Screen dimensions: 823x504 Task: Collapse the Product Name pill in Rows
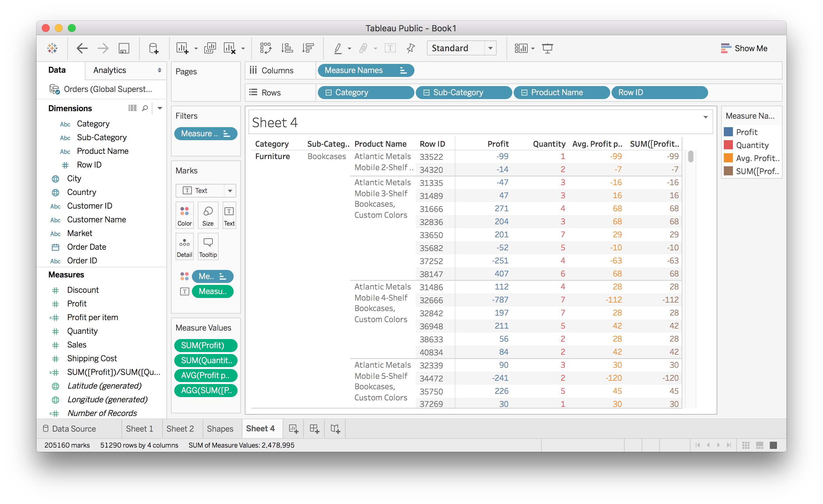524,93
